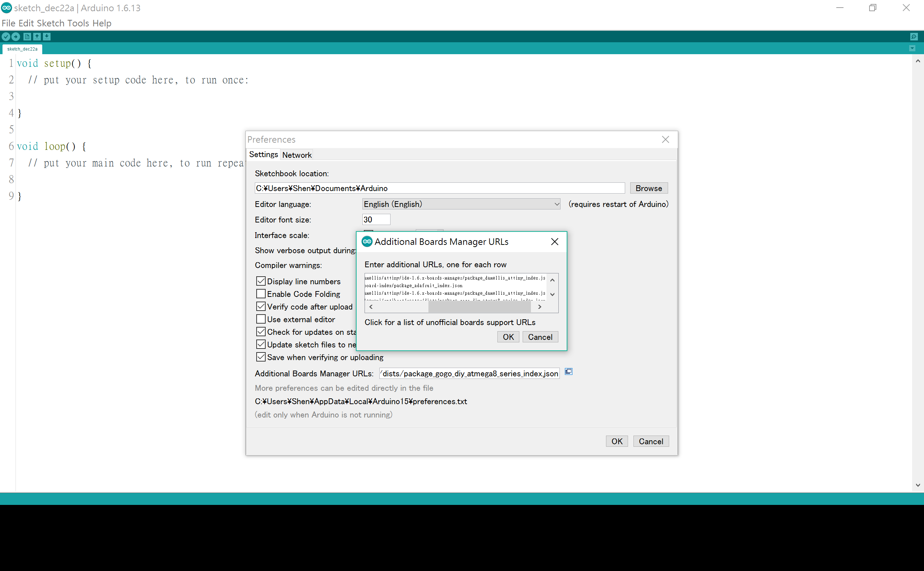Select the sketch_dec22a editor tab
Viewport: 924px width, 571px height.
[22, 49]
